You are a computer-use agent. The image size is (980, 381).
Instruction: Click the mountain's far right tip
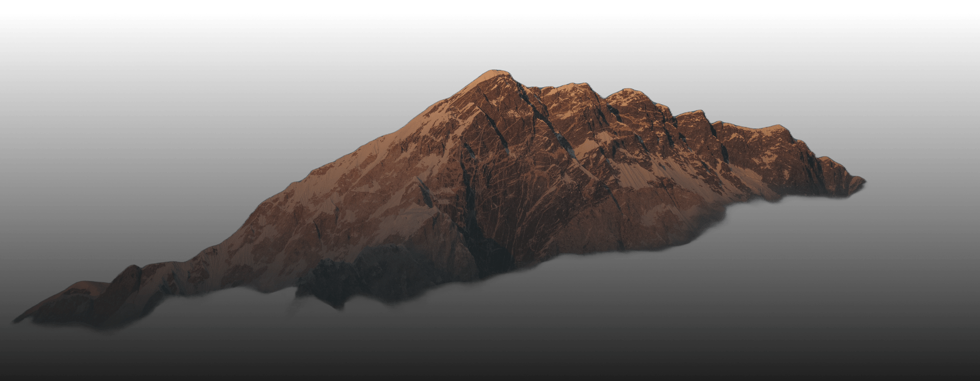[863, 181]
